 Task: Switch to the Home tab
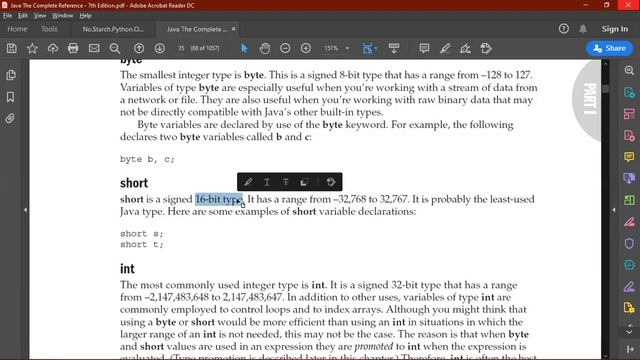[17, 29]
